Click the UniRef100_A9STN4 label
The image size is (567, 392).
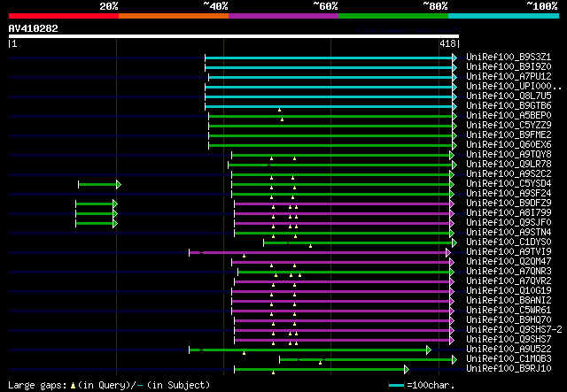pyautogui.click(x=509, y=233)
